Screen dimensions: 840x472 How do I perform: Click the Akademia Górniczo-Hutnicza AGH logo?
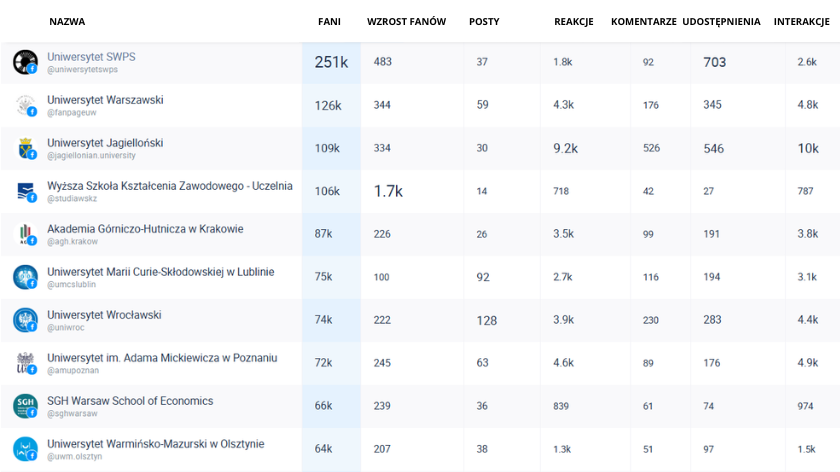[25, 234]
